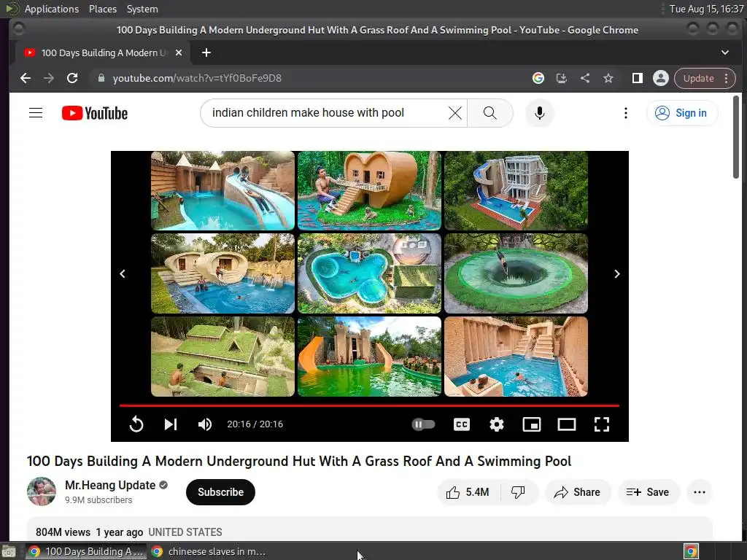Open a new browser tab
The image size is (747, 560).
pyautogui.click(x=206, y=52)
